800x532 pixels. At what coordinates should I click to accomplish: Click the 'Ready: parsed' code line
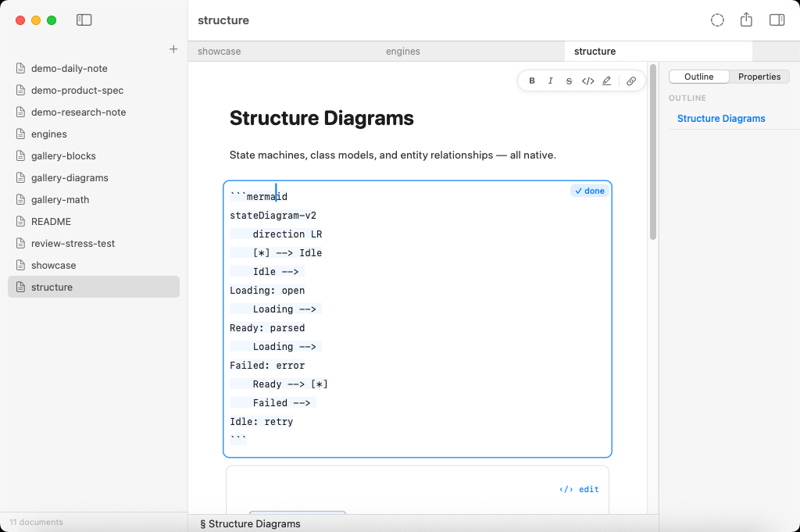click(x=267, y=328)
